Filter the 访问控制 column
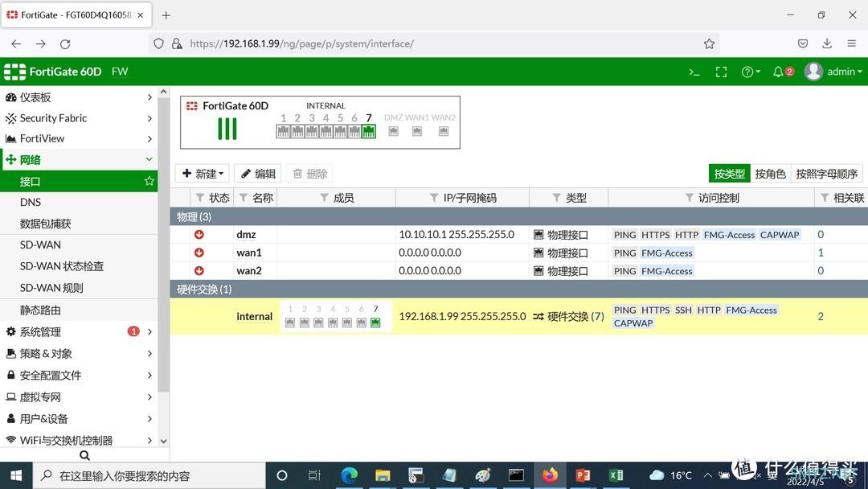Viewport: 868px width, 489px height. (690, 198)
